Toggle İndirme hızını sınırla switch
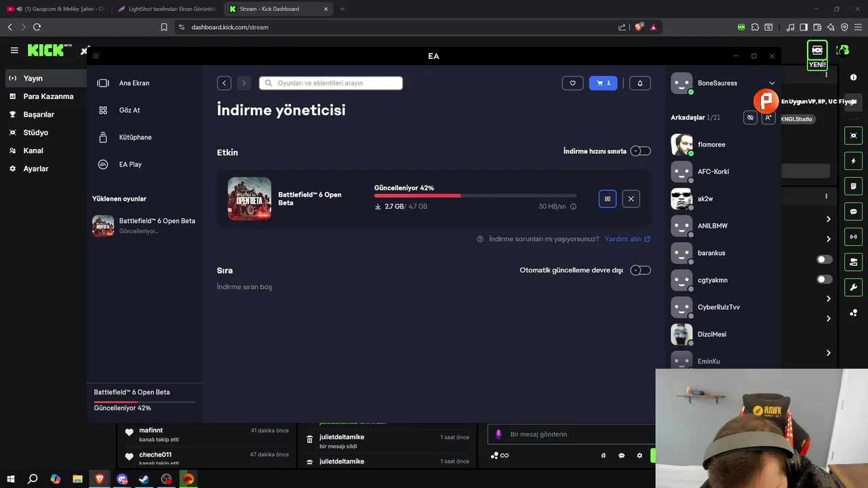This screenshot has width=868, height=488. click(x=640, y=151)
